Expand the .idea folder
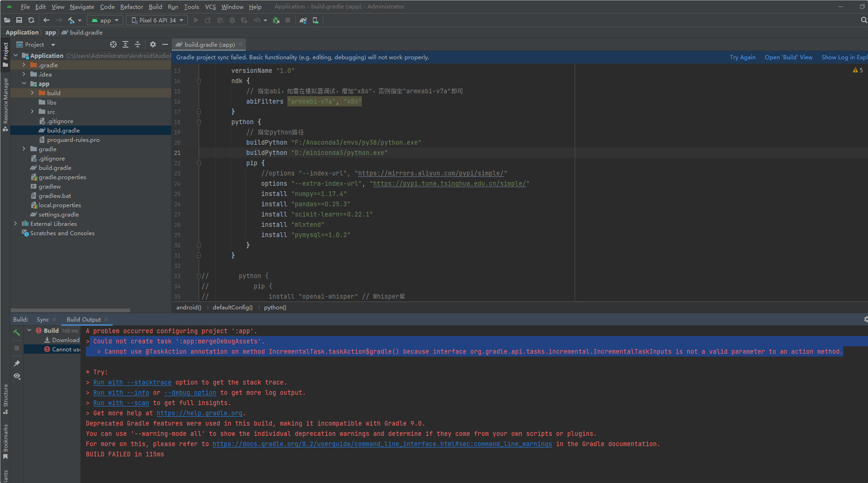 coord(24,74)
